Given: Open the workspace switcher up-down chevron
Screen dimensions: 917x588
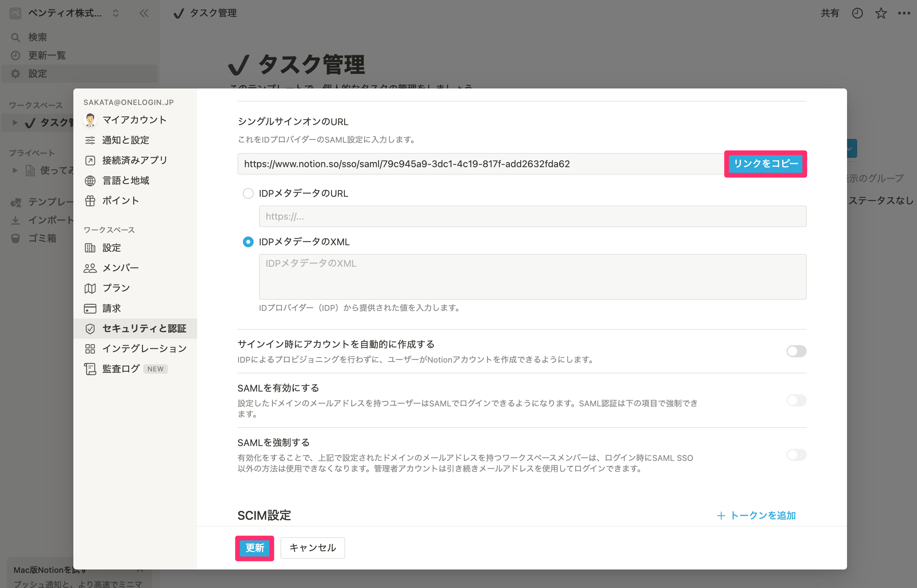Looking at the screenshot, I should point(116,13).
